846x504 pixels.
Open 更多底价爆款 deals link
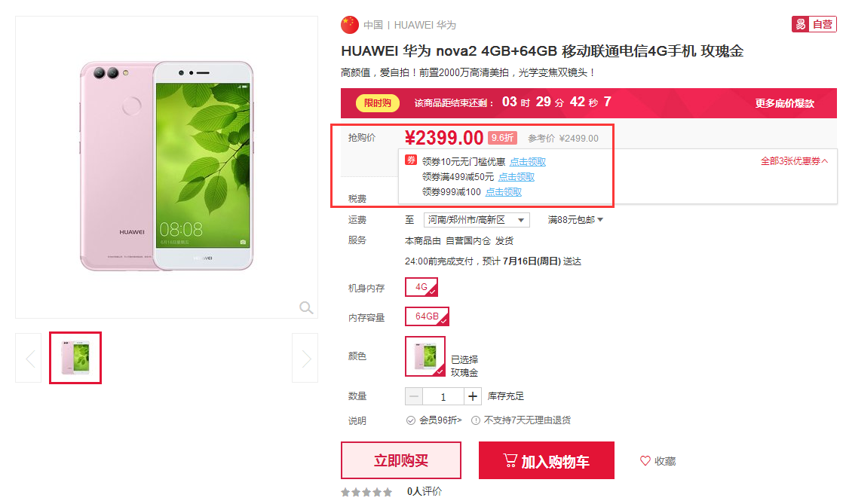pyautogui.click(x=784, y=103)
